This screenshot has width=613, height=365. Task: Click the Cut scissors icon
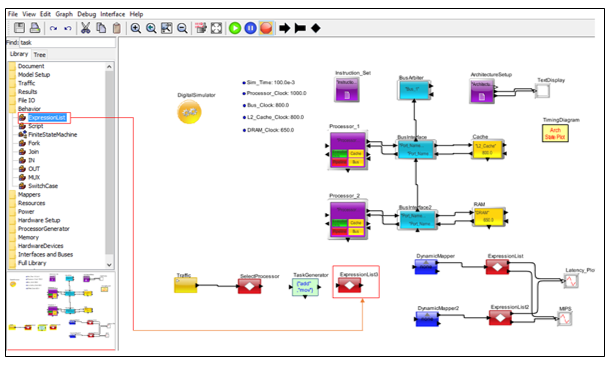click(x=85, y=28)
